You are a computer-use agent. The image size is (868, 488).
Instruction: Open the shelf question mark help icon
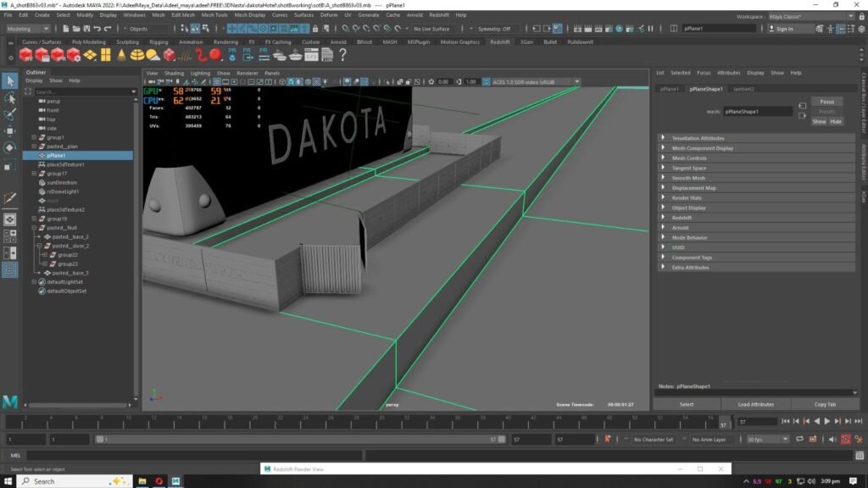click(x=342, y=54)
